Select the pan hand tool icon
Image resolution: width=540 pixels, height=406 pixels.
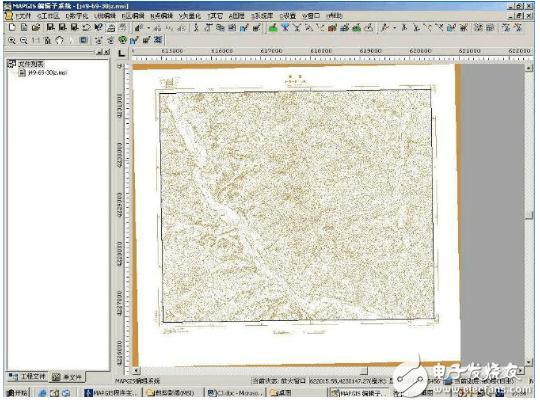click(x=60, y=41)
